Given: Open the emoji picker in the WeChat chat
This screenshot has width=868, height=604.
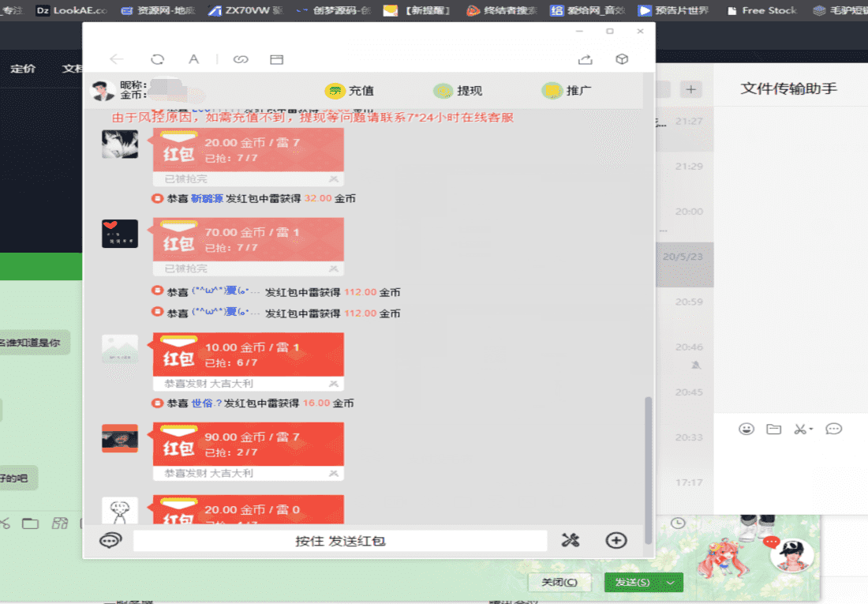Looking at the screenshot, I should (746, 429).
